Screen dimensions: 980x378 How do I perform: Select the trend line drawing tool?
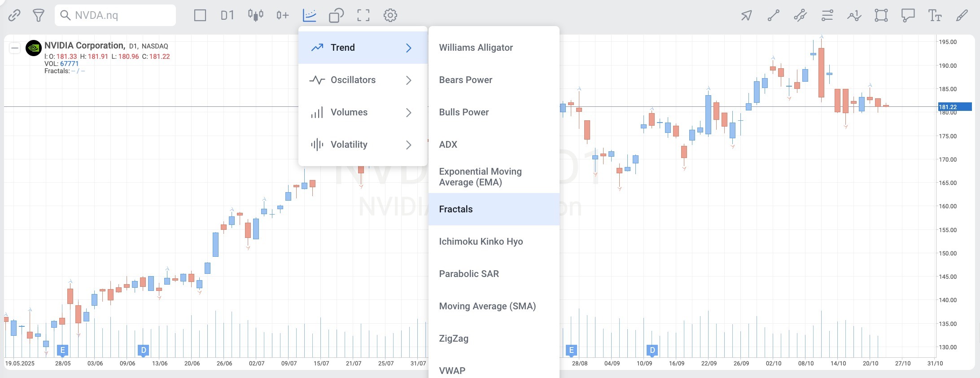pos(773,16)
